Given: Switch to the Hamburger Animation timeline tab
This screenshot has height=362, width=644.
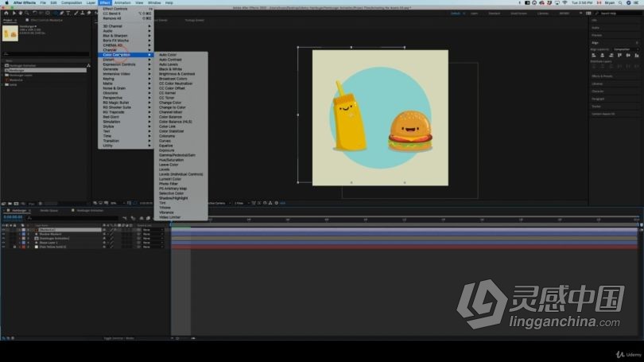Looking at the screenshot, I should (x=90, y=210).
